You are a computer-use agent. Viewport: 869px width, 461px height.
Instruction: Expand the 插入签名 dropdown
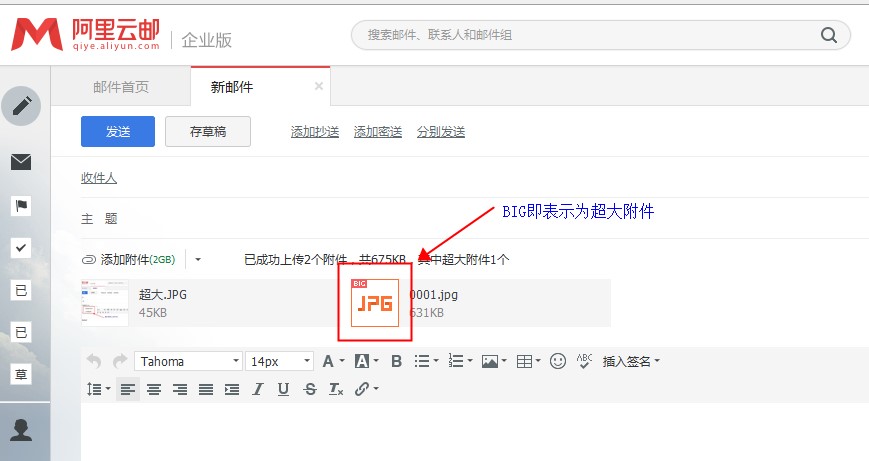pyautogui.click(x=631, y=361)
